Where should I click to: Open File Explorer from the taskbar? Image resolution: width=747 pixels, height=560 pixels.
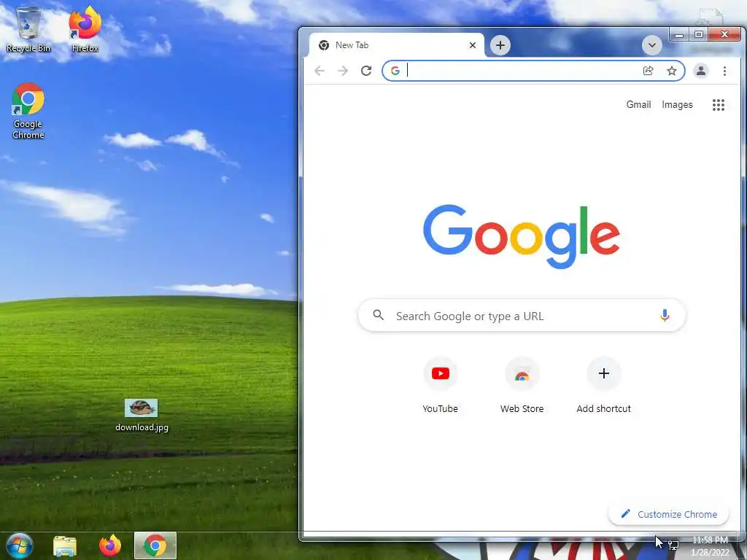pyautogui.click(x=65, y=545)
